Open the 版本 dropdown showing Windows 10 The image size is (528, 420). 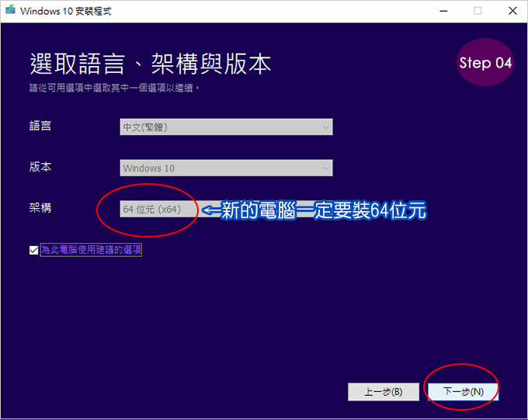226,168
